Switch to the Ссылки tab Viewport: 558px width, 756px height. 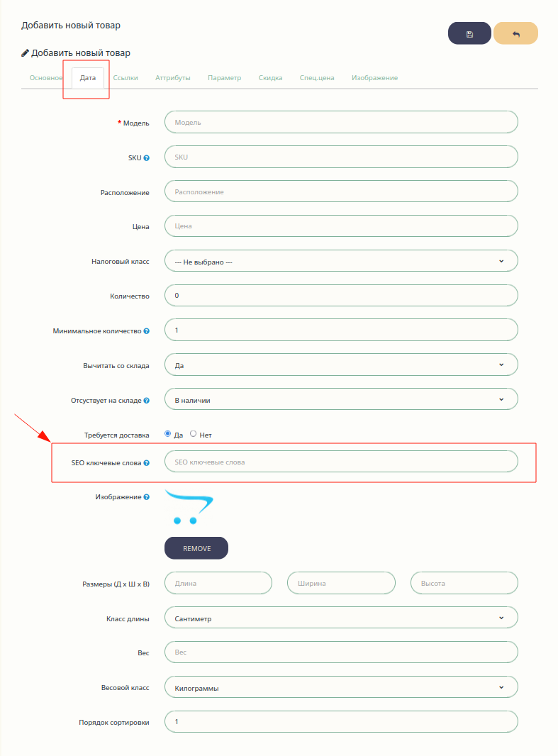pyautogui.click(x=125, y=78)
